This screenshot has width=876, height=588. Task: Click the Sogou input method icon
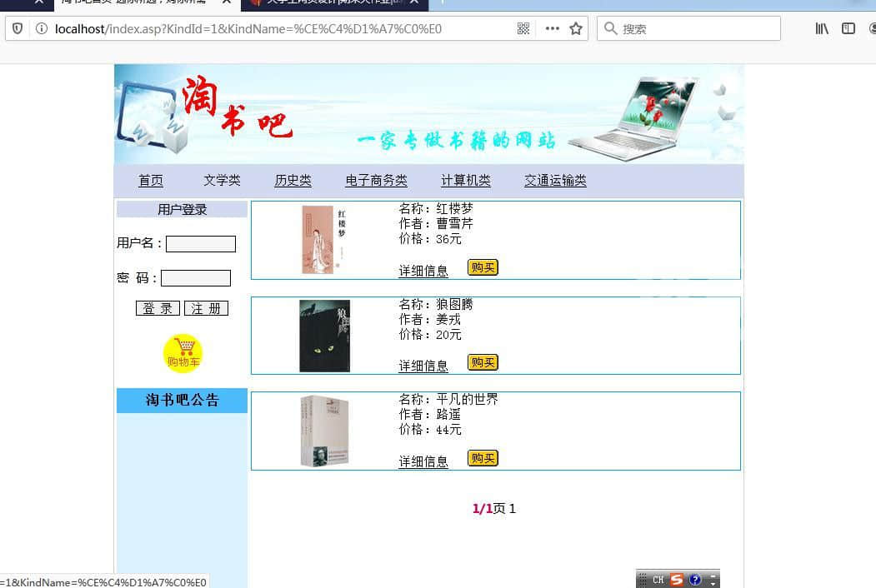click(677, 580)
